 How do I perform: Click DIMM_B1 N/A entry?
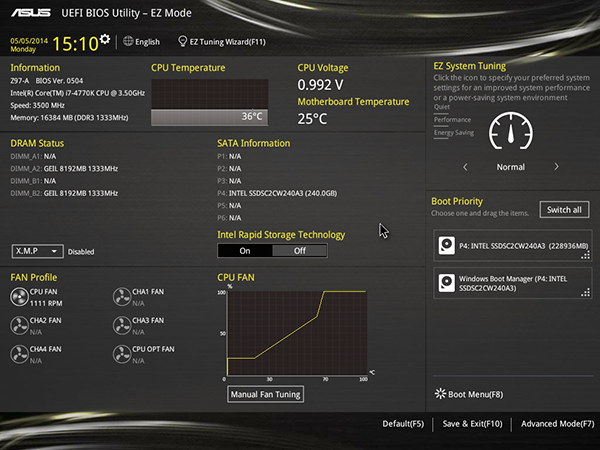[x=33, y=181]
